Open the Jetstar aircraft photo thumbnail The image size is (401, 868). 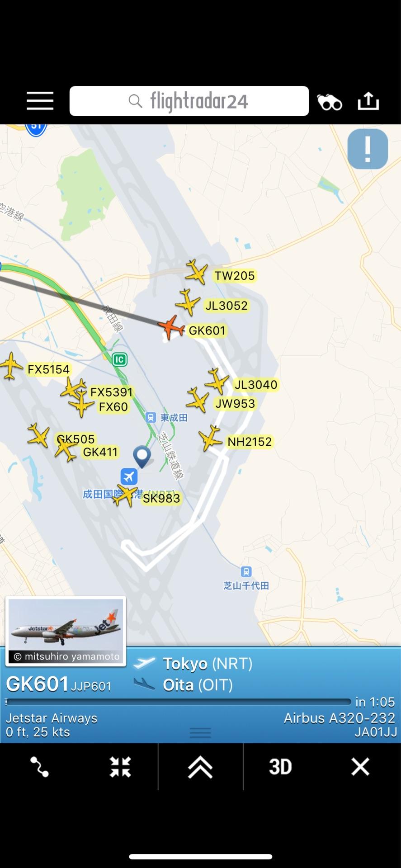[x=66, y=631]
